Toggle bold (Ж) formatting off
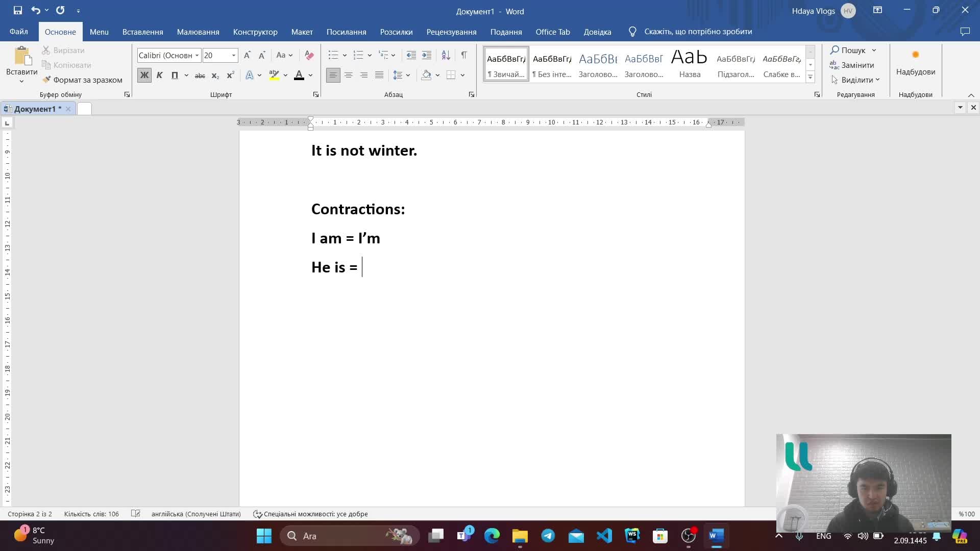Image resolution: width=980 pixels, height=551 pixels. pos(144,76)
